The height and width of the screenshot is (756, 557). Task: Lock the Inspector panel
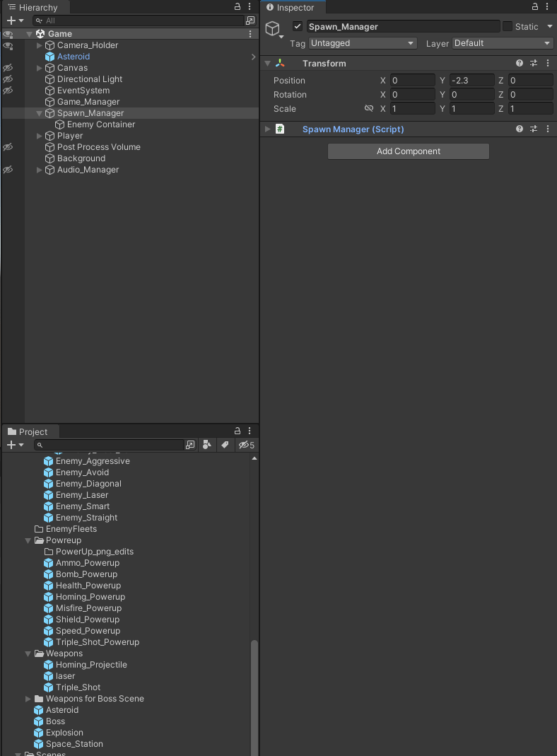(x=535, y=7)
